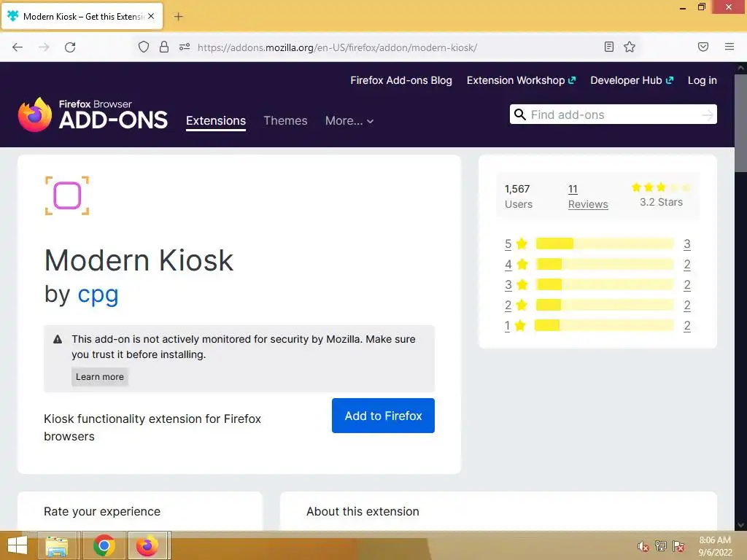Click the page vertical scrollbar

tap(740, 122)
